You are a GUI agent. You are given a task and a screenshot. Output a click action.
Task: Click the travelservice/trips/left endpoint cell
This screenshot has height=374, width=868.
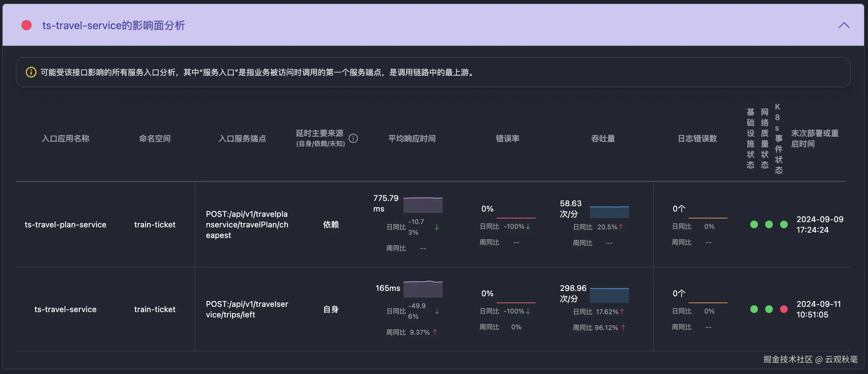[x=247, y=309]
